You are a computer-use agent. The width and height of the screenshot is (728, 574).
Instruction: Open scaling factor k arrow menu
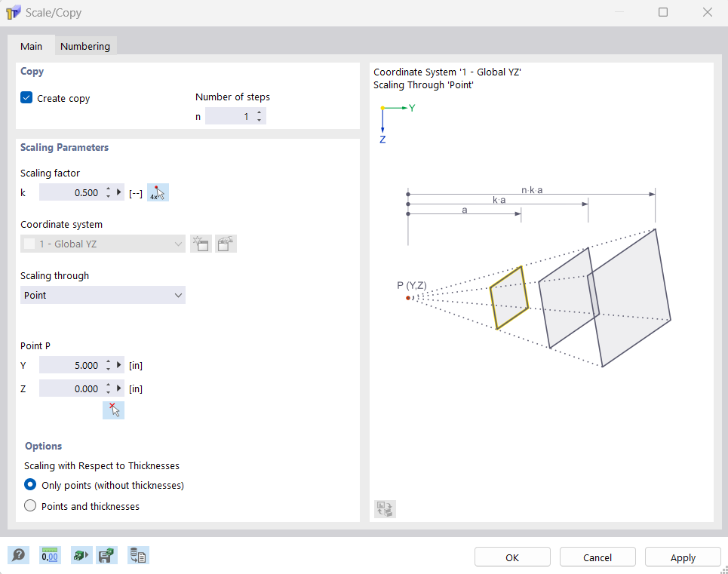click(119, 192)
